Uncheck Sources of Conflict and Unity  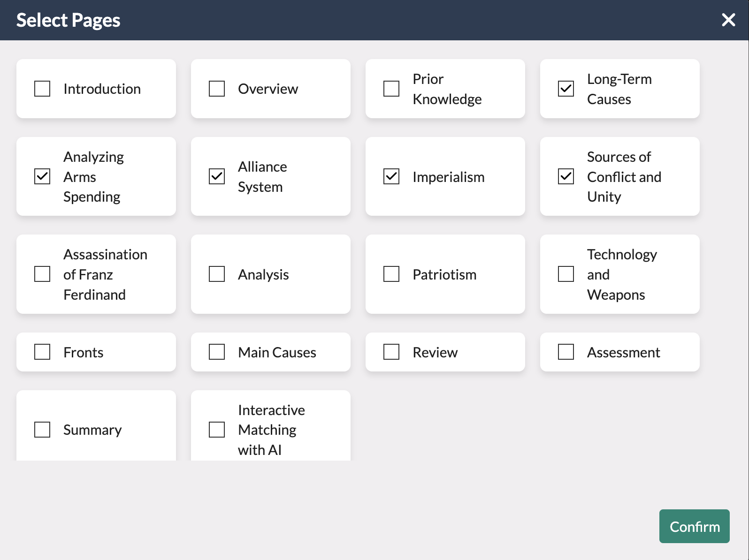pyautogui.click(x=566, y=177)
